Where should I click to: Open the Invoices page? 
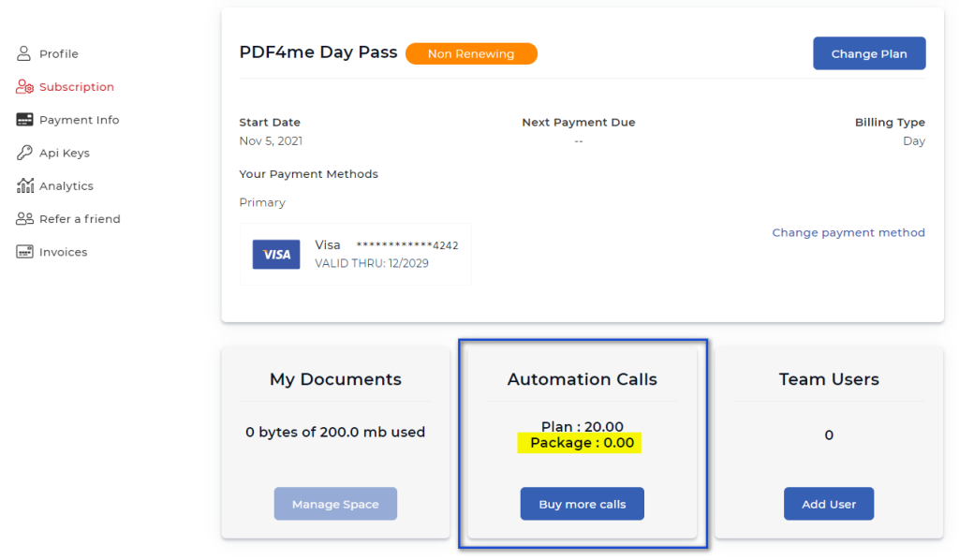point(63,252)
